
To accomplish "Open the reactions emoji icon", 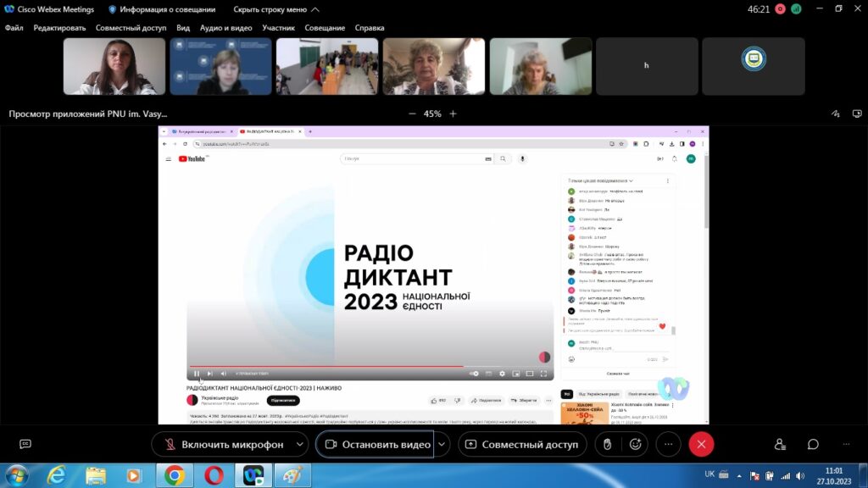I will 636,444.
